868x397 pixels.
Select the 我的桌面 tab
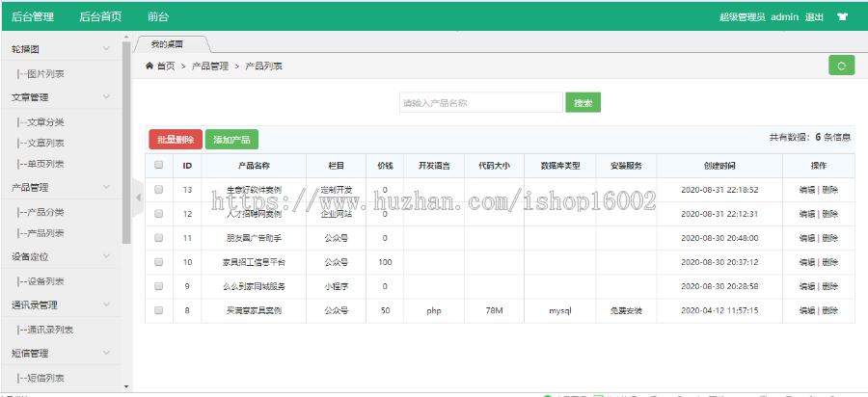pyautogui.click(x=167, y=44)
